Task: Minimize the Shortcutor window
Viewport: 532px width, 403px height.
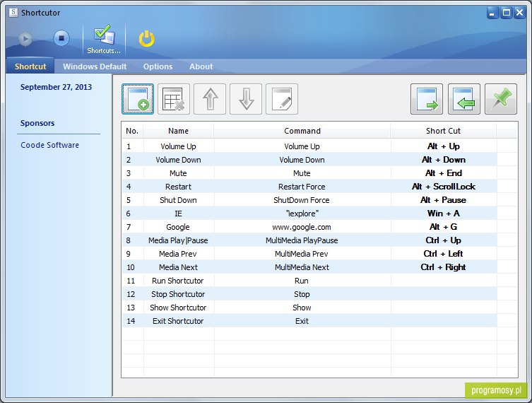Action: pos(492,13)
